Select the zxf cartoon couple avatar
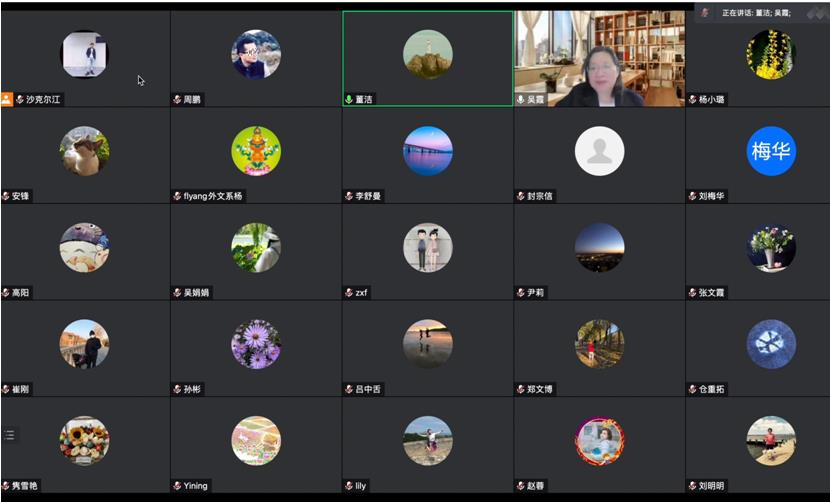Screen dimensions: 830x502 (428, 247)
